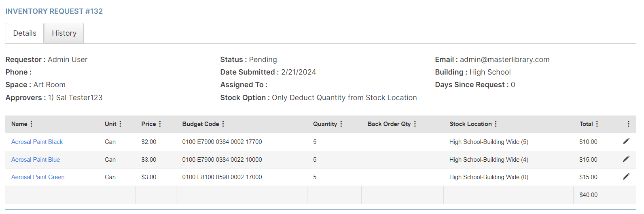Open rightmost action column menu dots
Image resolution: width=644 pixels, height=214 pixels.
tap(628, 124)
